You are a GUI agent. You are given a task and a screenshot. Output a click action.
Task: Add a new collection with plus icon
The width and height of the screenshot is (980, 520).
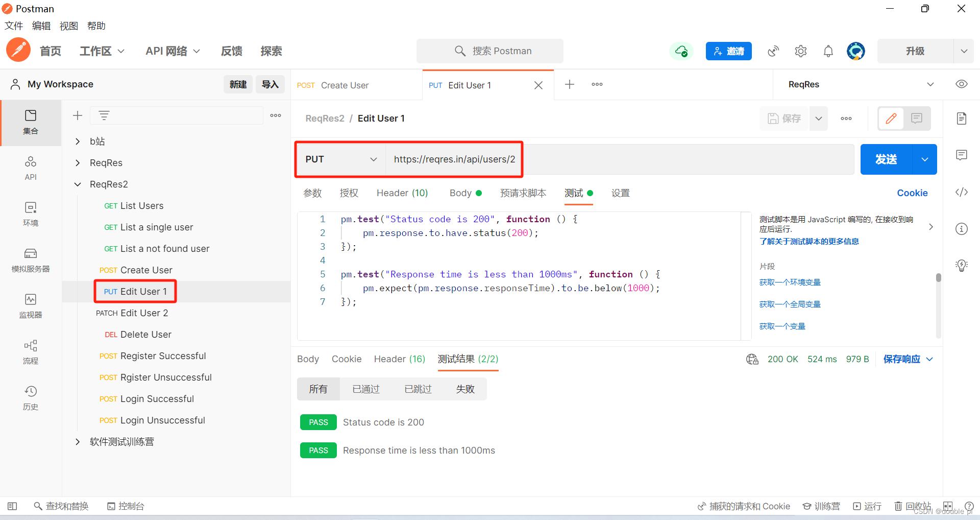78,115
